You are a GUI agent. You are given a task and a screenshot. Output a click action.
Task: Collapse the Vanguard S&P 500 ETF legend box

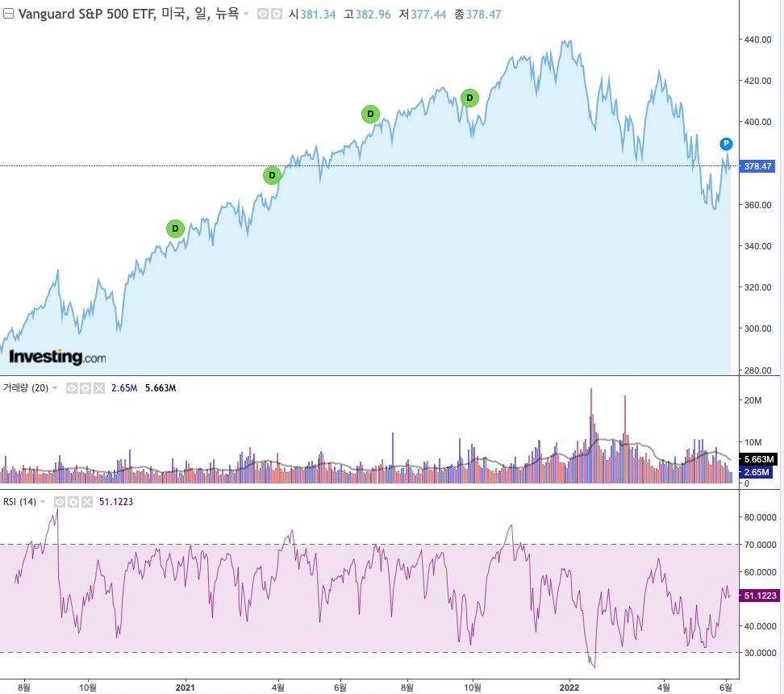(8, 14)
